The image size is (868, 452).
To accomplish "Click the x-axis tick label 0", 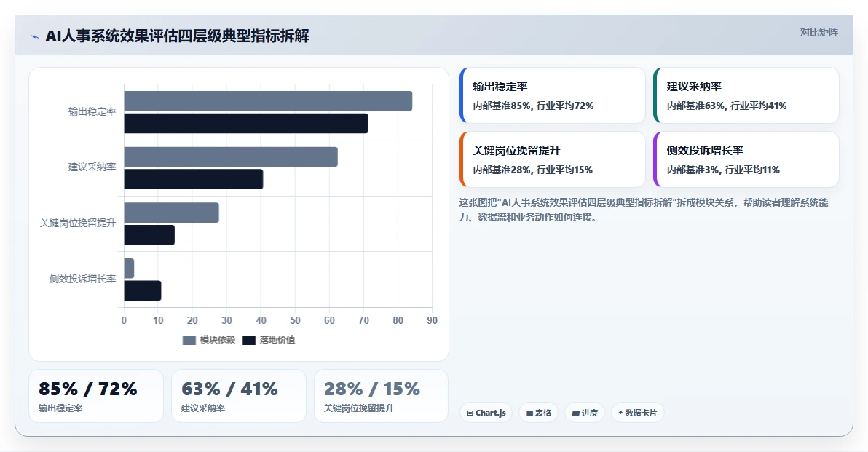I will click(x=124, y=320).
